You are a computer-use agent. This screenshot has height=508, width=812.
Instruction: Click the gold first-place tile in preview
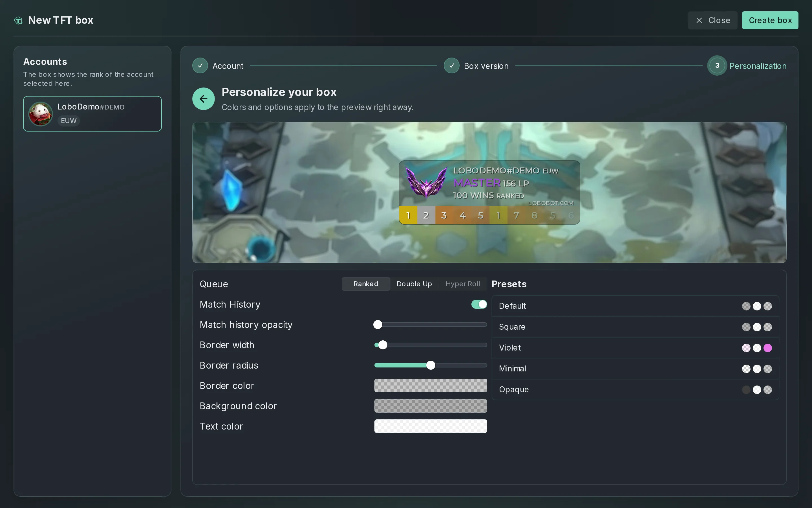point(408,215)
